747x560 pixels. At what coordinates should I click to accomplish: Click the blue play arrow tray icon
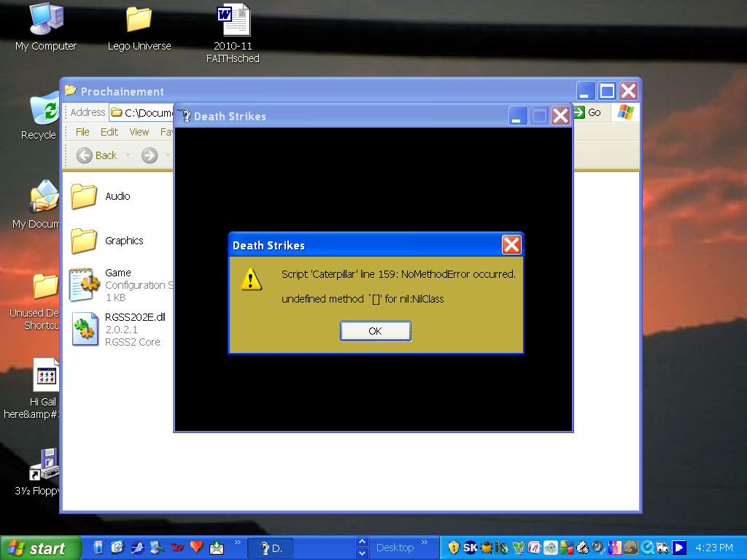[x=679, y=548]
